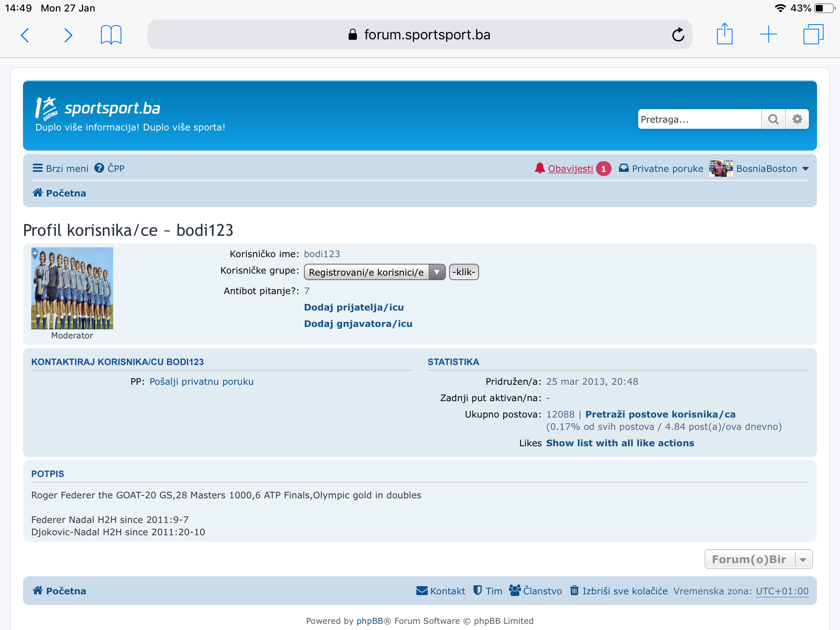Image resolution: width=840 pixels, height=630 pixels.
Task: Click the search magnifier button
Action: pyautogui.click(x=773, y=119)
